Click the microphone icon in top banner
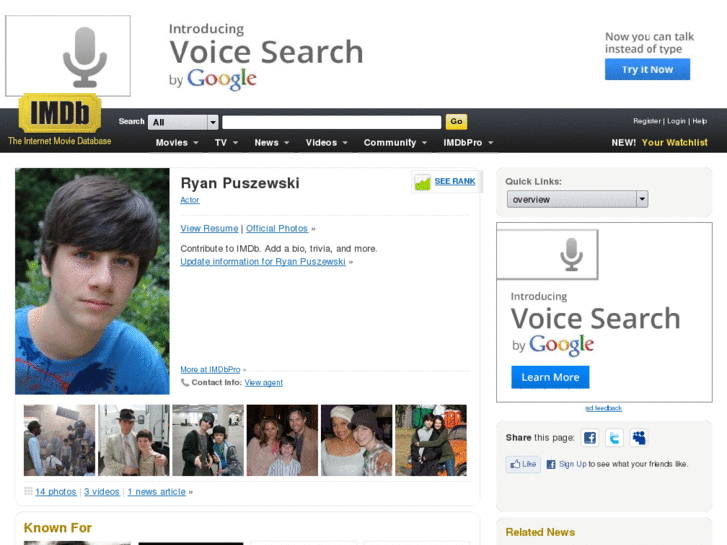The image size is (727, 545). 85,57
